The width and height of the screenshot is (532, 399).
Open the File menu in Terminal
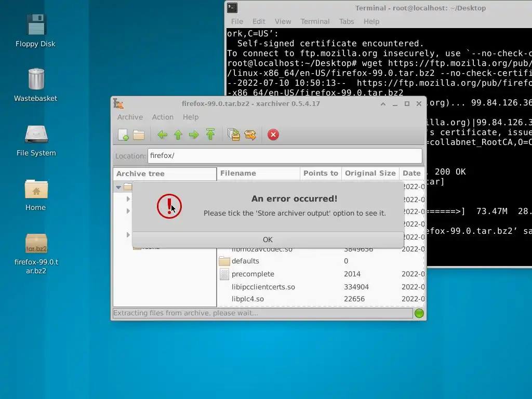click(x=237, y=21)
